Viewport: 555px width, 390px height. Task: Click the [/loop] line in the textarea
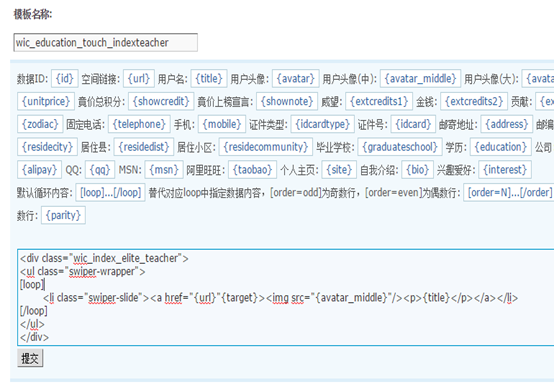coord(34,311)
